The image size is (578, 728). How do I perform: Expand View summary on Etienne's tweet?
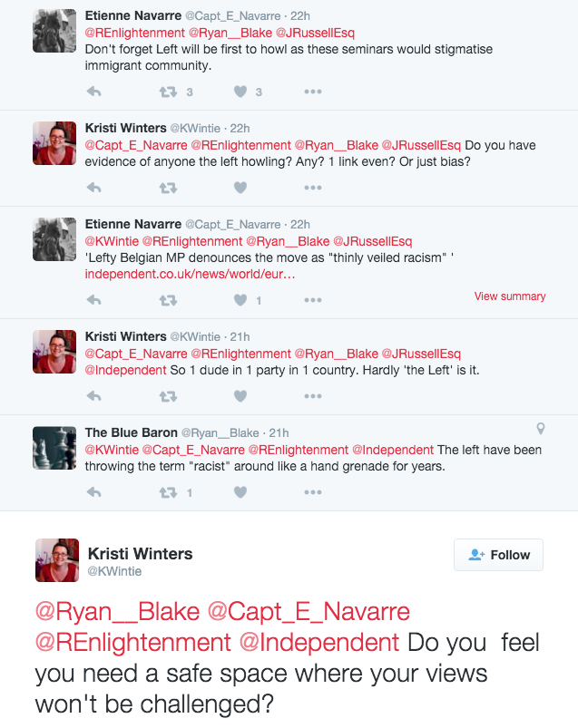point(510,296)
